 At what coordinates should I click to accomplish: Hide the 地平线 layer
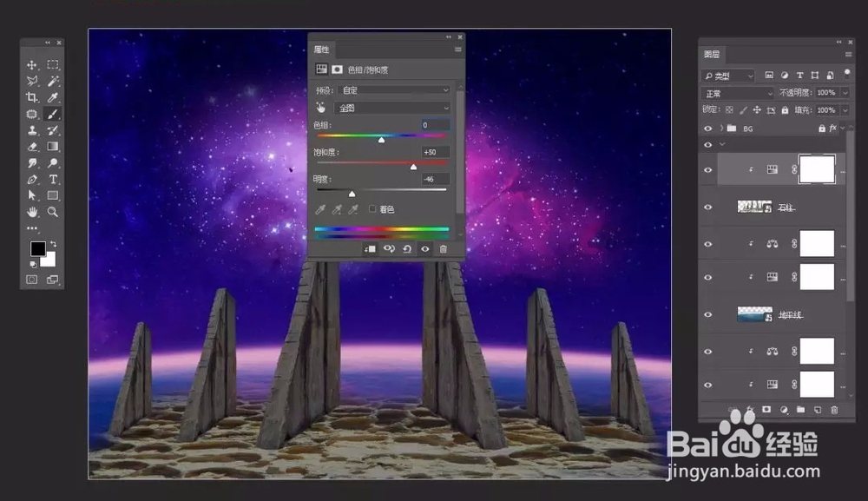708,314
